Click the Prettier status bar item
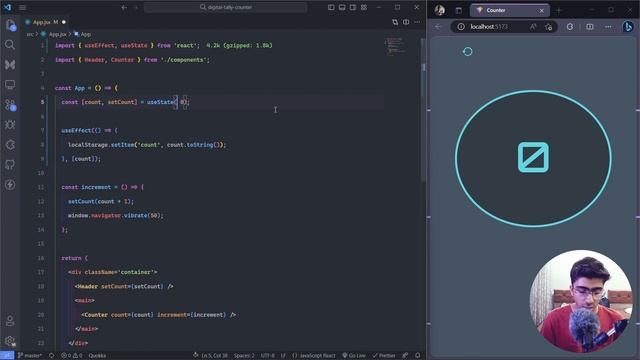Screen dimensions: 640x360 (x=384, y=356)
